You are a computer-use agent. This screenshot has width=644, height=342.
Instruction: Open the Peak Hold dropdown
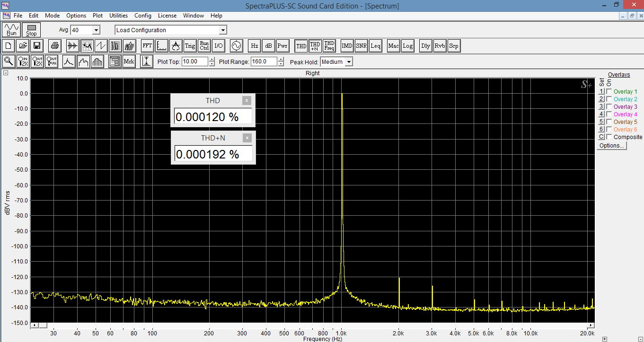(349, 62)
